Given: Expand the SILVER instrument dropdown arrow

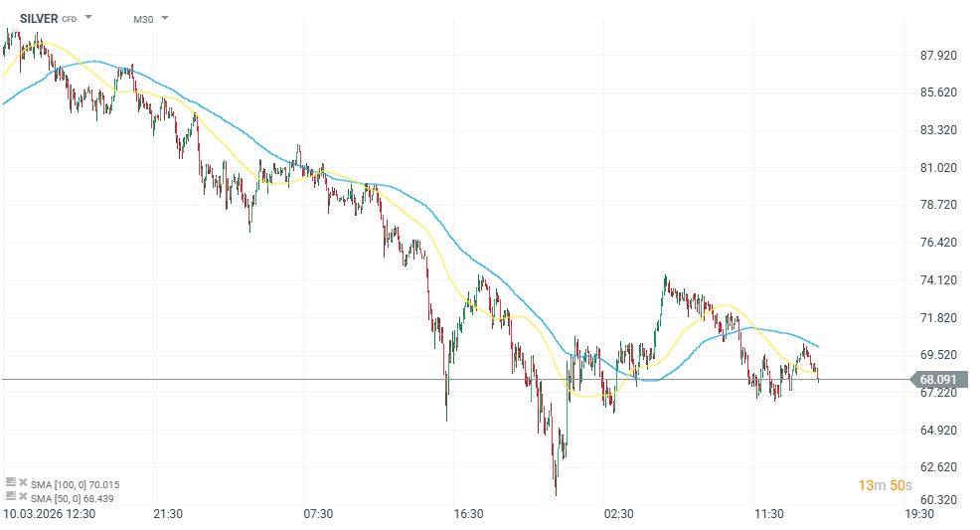Looking at the screenshot, I should point(88,18).
